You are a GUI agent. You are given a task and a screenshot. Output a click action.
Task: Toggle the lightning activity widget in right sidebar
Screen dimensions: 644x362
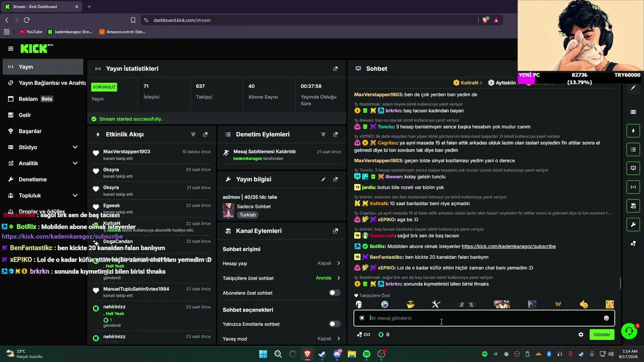(x=633, y=131)
